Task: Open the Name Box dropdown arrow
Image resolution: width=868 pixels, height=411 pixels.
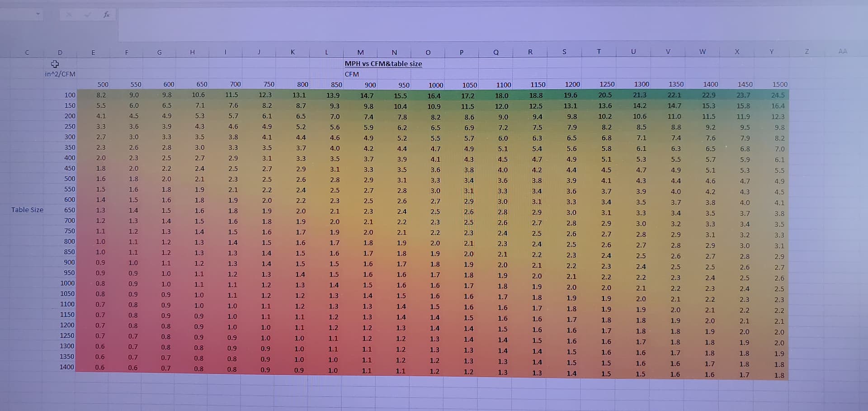Action: click(x=38, y=14)
